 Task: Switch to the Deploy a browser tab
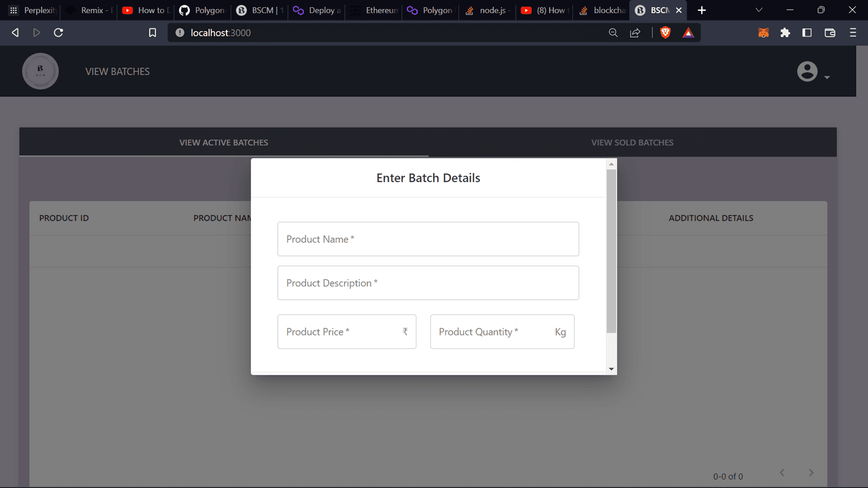coord(317,10)
